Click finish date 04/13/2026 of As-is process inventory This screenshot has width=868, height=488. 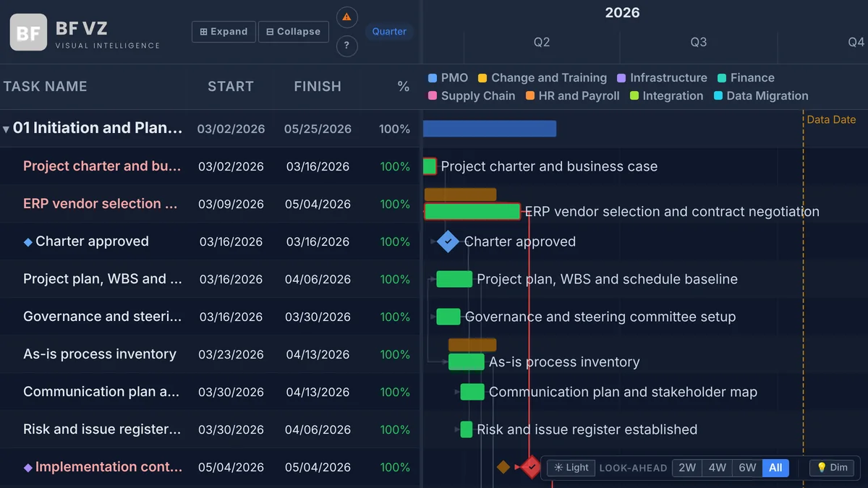tap(318, 355)
